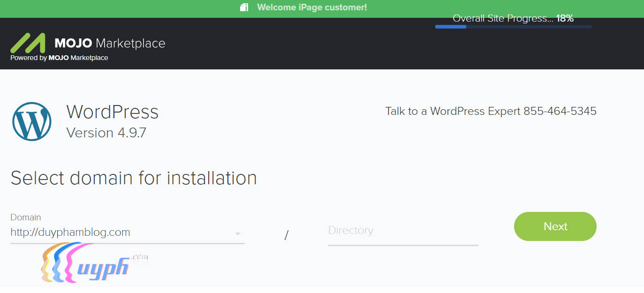Open the MOJO Marketplace header title
This screenshot has width=644, height=293.
110,44
